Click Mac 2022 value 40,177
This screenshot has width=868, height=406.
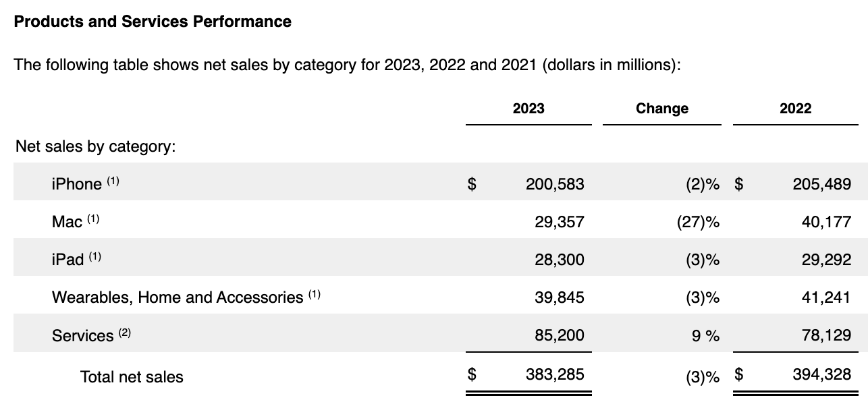click(827, 221)
